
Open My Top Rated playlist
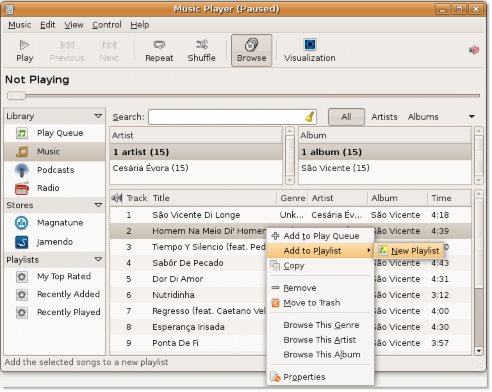click(x=55, y=276)
